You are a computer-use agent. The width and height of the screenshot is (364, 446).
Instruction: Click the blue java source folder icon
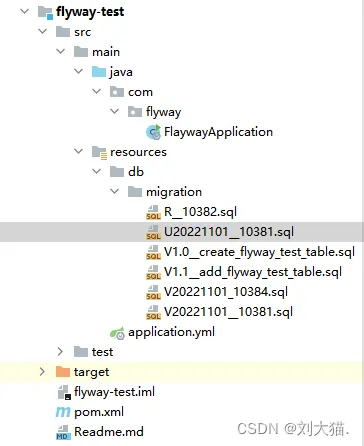pyautogui.click(x=99, y=72)
